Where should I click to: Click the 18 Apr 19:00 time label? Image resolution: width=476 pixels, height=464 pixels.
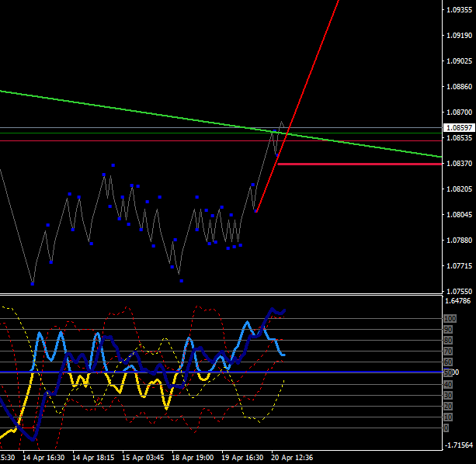click(193, 457)
